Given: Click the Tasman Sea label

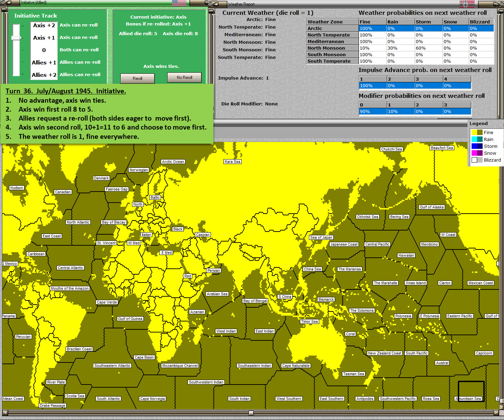Looking at the screenshot, I should pos(353,374).
